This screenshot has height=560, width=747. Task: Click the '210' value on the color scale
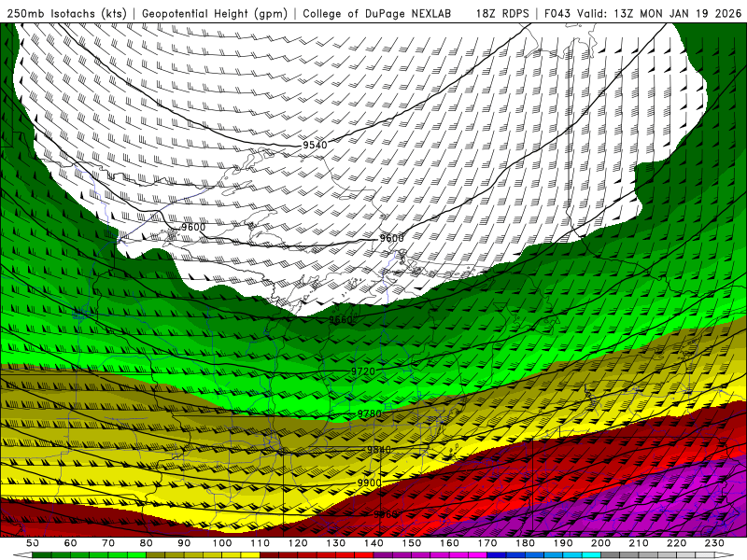639,543
